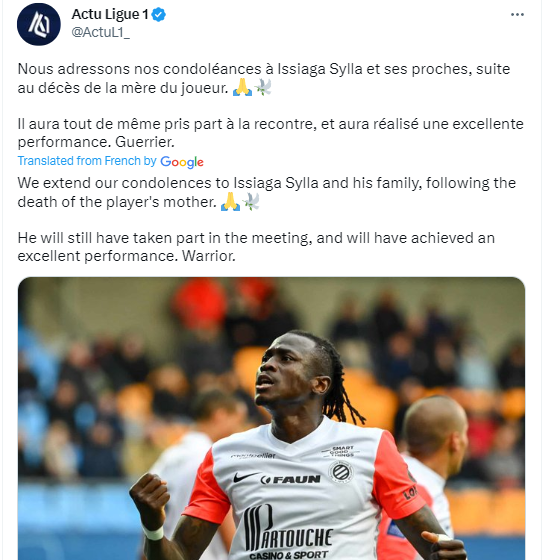Click the blue verified badge
The width and height of the screenshot is (546, 560).
click(x=159, y=15)
